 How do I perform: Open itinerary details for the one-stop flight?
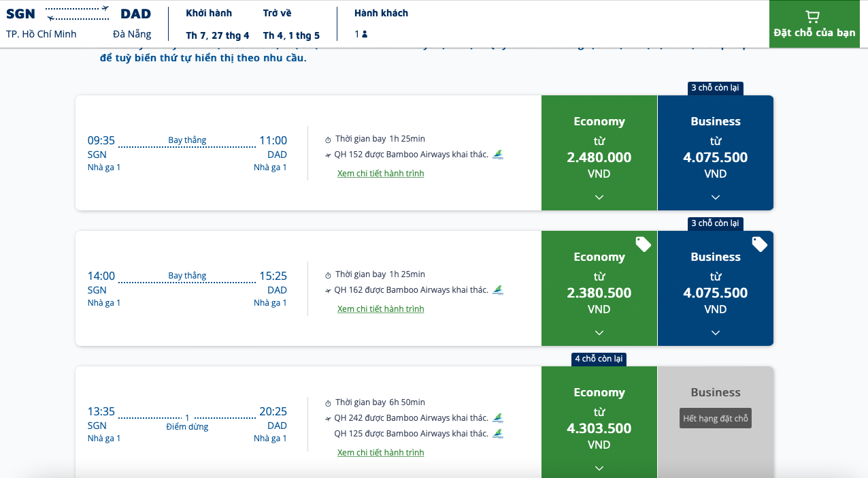click(x=380, y=453)
